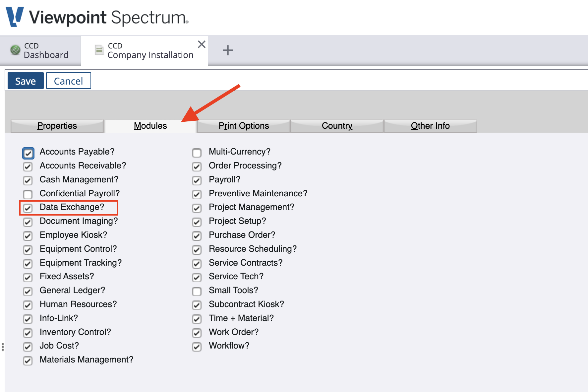Open the Print Options tab
588x392 pixels.
(244, 126)
